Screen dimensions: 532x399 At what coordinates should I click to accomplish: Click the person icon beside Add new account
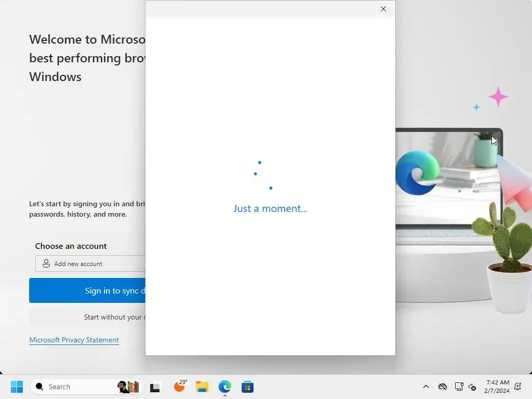tap(46, 263)
